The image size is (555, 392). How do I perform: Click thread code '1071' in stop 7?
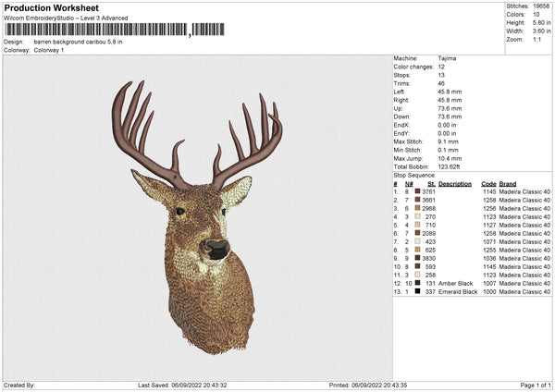pos(489,242)
